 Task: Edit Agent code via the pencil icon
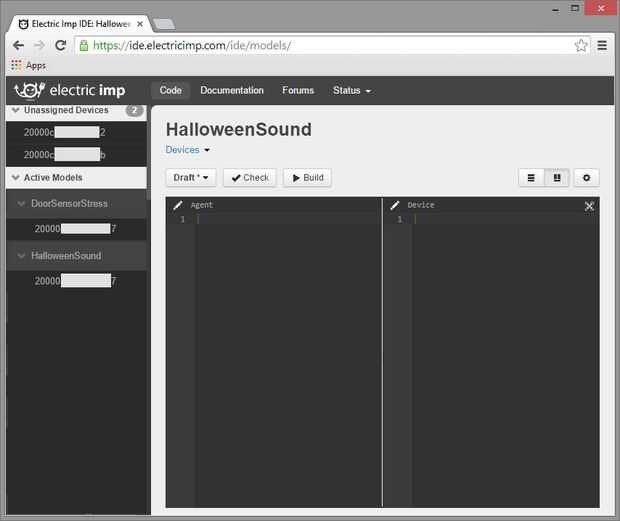[x=178, y=205]
